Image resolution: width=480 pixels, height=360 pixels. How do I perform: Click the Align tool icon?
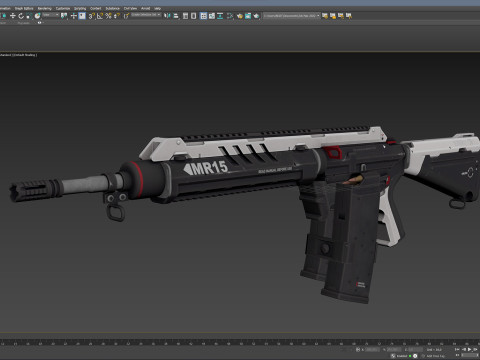(176, 16)
